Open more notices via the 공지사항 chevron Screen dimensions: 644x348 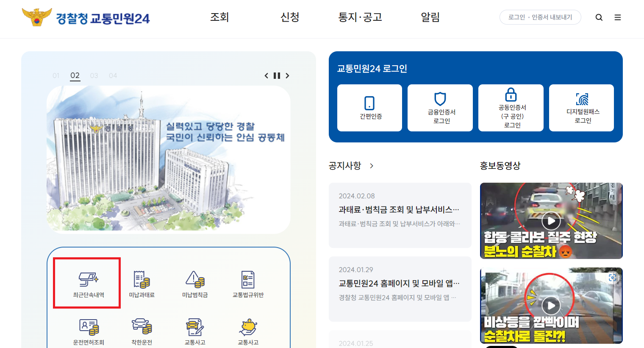click(372, 166)
